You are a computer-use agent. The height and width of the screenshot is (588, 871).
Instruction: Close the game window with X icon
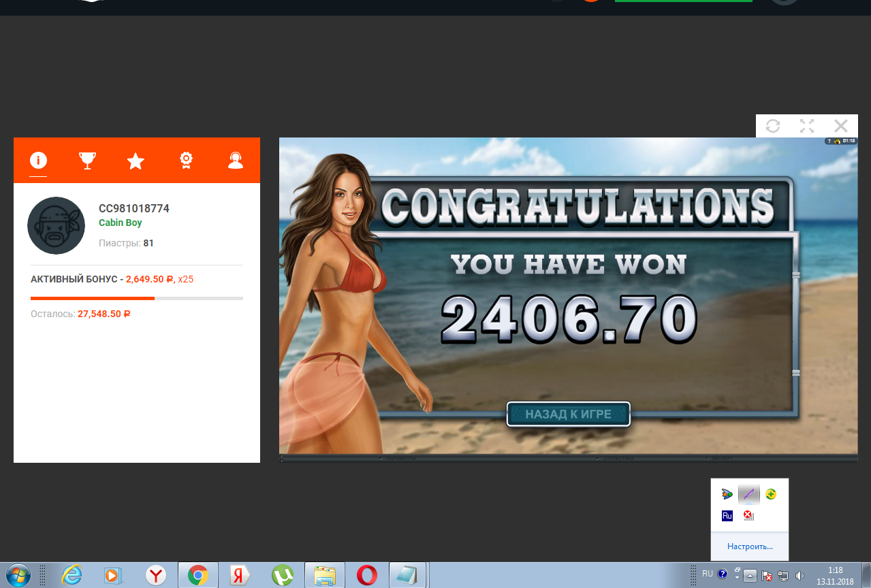[841, 126]
